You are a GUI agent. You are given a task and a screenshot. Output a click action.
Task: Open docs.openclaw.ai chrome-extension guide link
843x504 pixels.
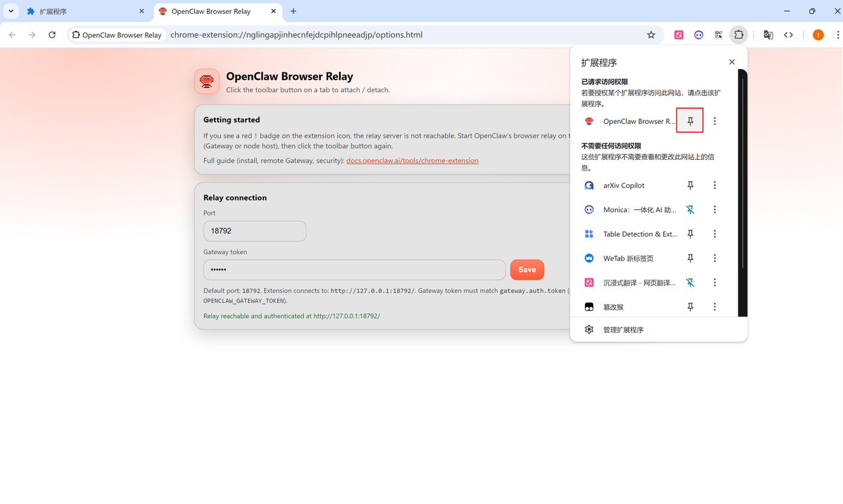coord(412,161)
